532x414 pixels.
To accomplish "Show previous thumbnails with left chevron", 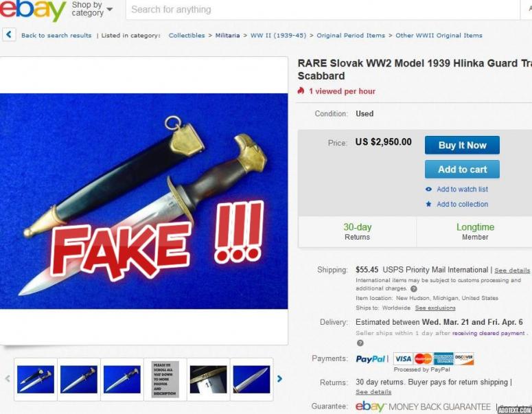I will click(8, 379).
